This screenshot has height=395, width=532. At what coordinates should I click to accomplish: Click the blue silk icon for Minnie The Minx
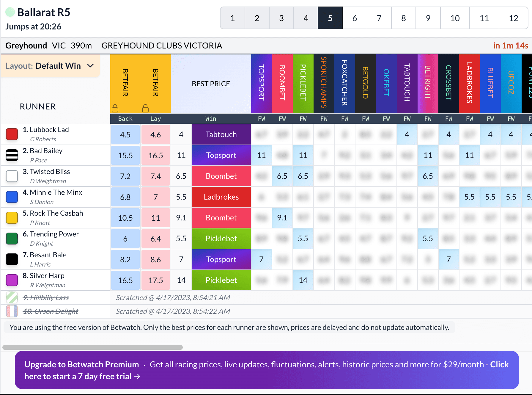12,197
